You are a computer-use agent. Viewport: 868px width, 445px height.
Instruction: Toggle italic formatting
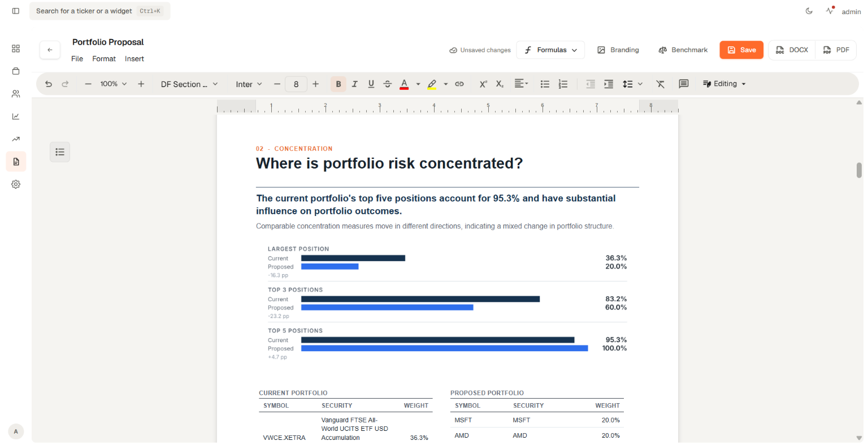355,84
